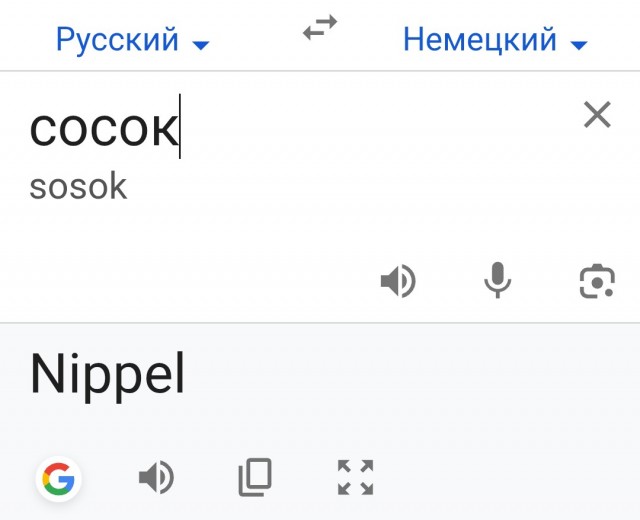Tap the translated word Nippel
The image size is (640, 520).
(108, 374)
